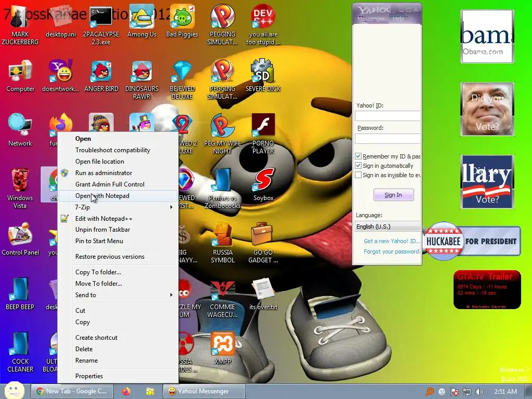Click the volume speaker tray icon
532x399 pixels.
(x=479, y=392)
